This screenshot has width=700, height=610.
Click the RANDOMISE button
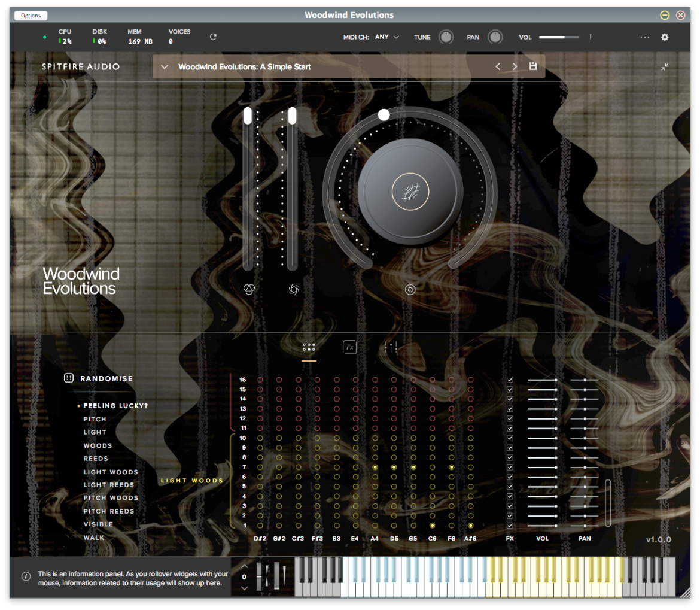106,379
